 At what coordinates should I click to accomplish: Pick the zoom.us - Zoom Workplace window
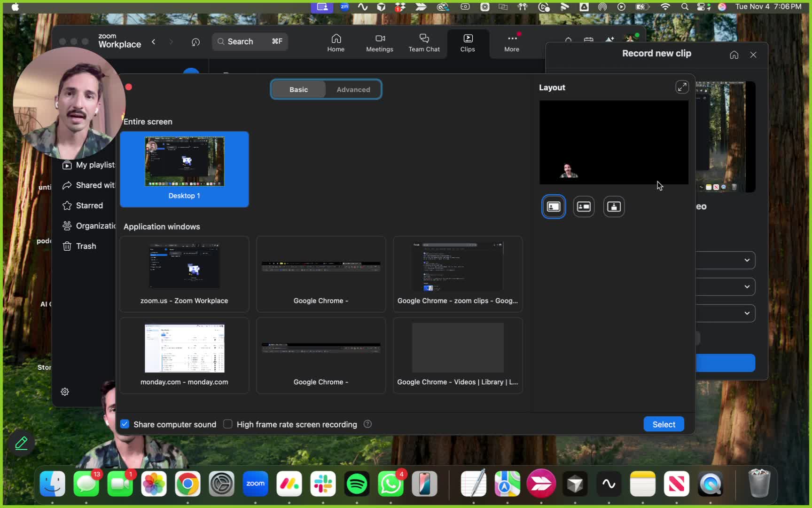coord(184,274)
